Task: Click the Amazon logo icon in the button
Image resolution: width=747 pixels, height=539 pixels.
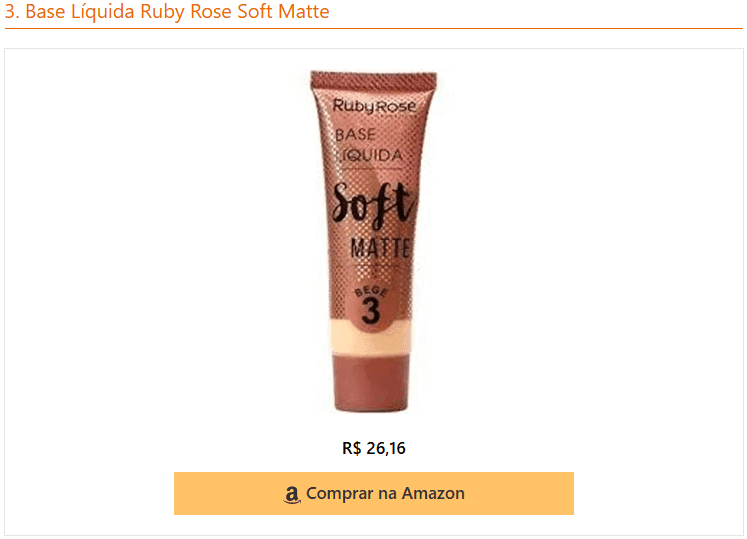Action: tap(292, 494)
